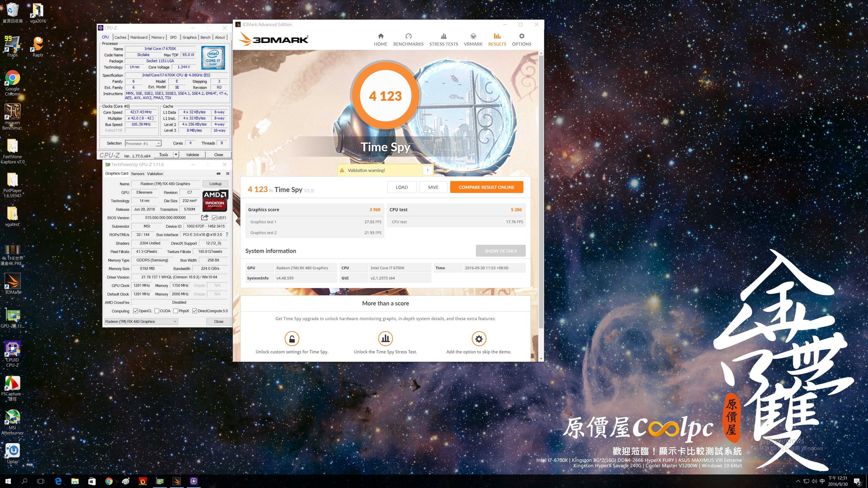Click COMPARE RESULT ONLINE button
Image resolution: width=868 pixels, height=488 pixels.
tap(487, 187)
